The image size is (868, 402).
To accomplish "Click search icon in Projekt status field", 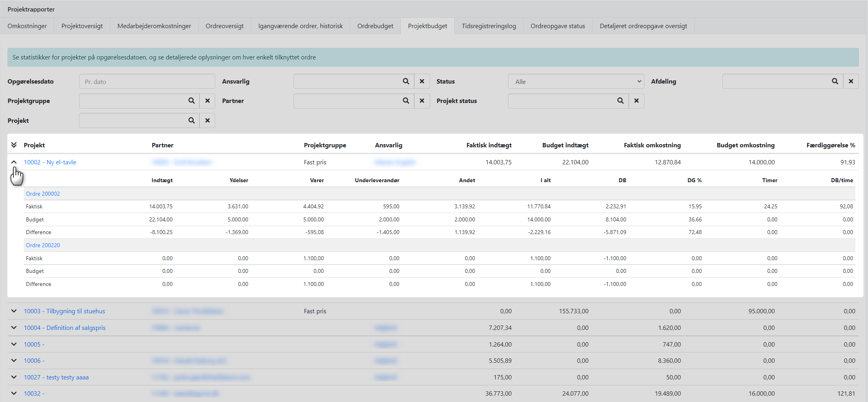I will click(620, 101).
